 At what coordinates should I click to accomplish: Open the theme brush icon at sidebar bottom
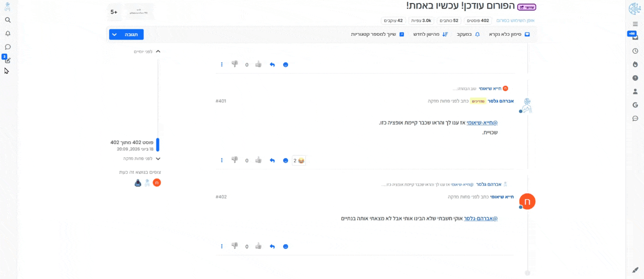(x=635, y=270)
